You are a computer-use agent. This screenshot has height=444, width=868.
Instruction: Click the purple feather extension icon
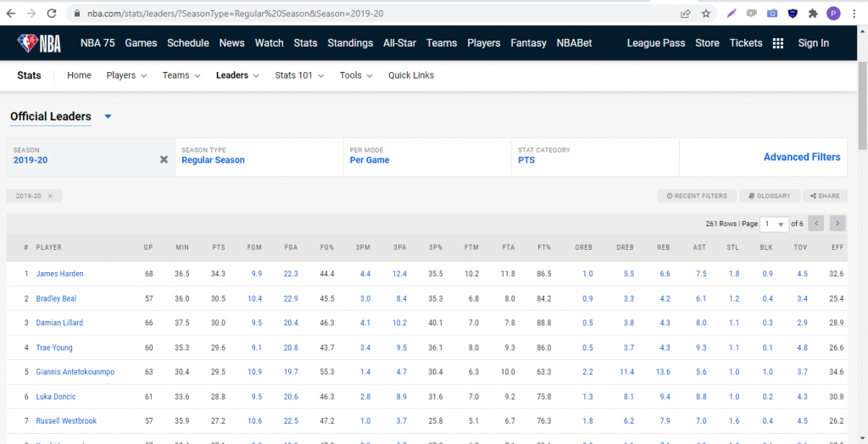pos(732,14)
